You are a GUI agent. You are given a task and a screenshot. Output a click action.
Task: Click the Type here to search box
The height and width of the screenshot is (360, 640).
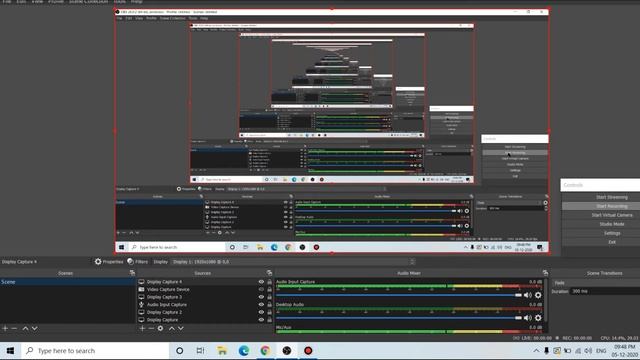[x=95, y=351]
